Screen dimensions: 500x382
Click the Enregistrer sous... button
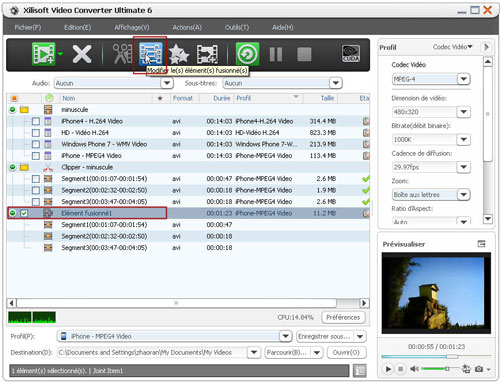point(324,336)
